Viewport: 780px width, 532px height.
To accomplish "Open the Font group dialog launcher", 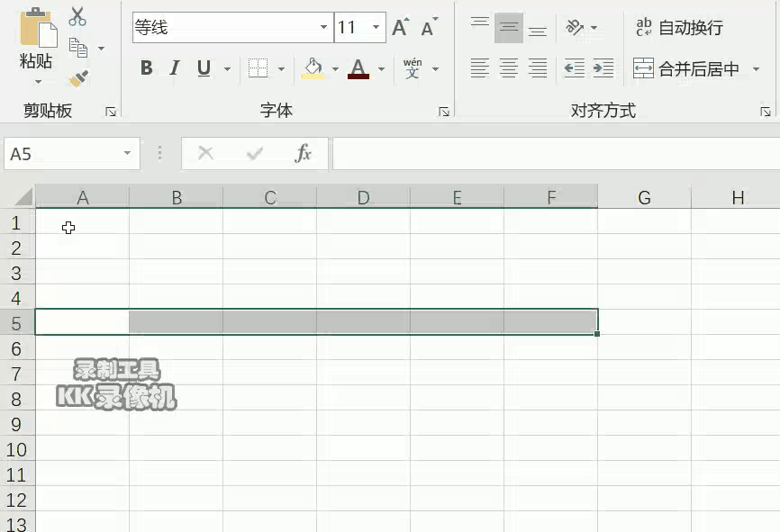I will click(444, 112).
